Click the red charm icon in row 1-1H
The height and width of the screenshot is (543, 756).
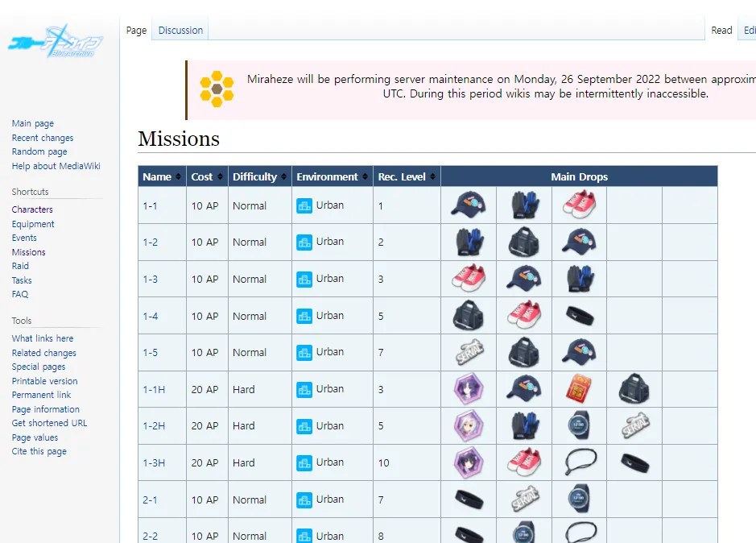[579, 389]
